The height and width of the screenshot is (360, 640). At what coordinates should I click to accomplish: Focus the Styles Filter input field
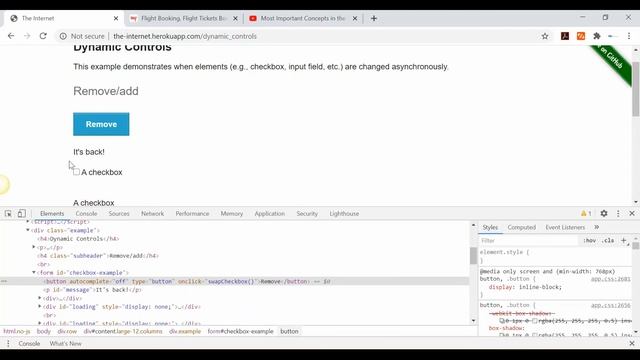529,240
